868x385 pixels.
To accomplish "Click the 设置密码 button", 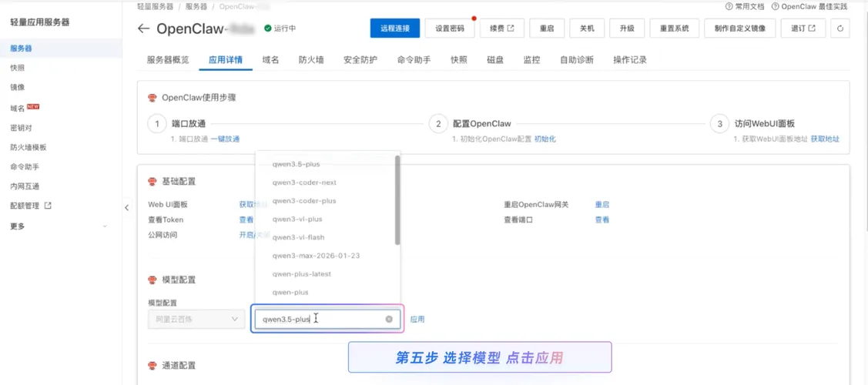I will (x=450, y=28).
